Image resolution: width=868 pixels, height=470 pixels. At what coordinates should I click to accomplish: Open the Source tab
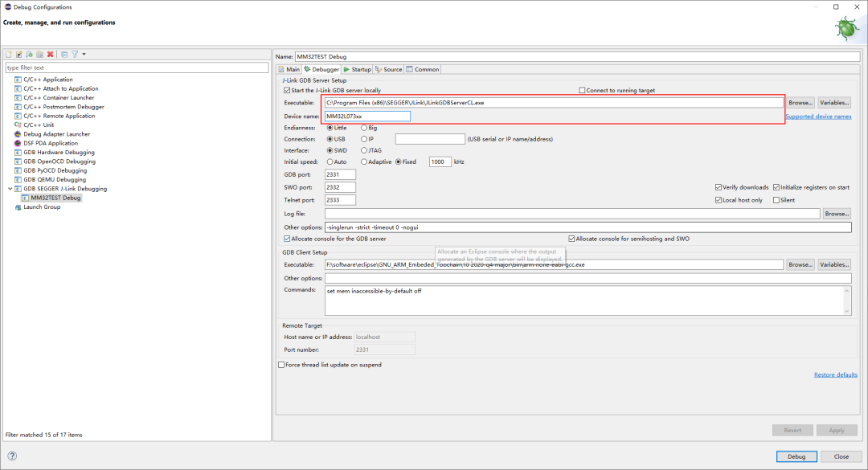click(389, 70)
